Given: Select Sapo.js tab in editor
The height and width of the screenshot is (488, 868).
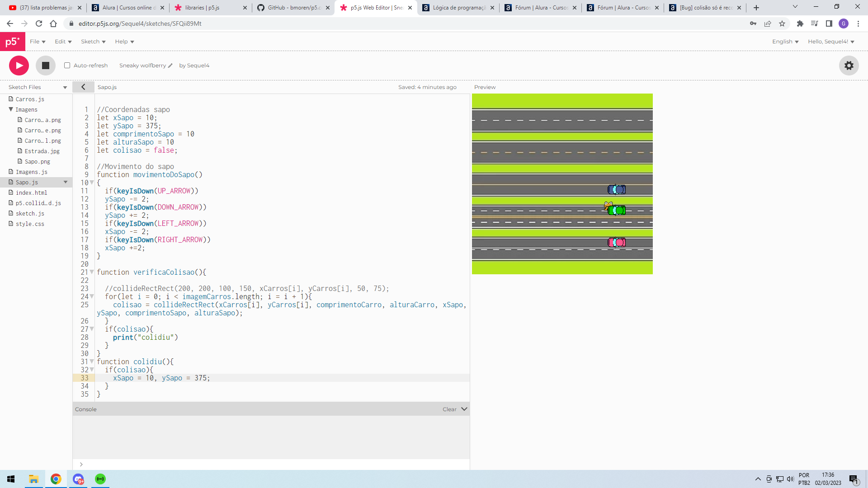Looking at the screenshot, I should (107, 87).
